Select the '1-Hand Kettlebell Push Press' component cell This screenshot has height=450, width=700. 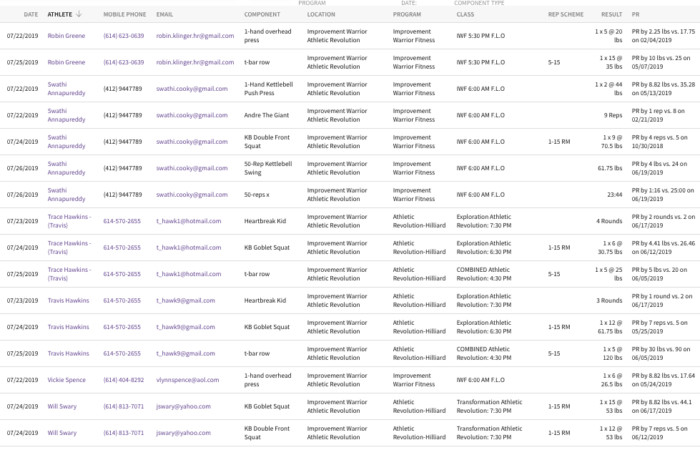pos(268,88)
